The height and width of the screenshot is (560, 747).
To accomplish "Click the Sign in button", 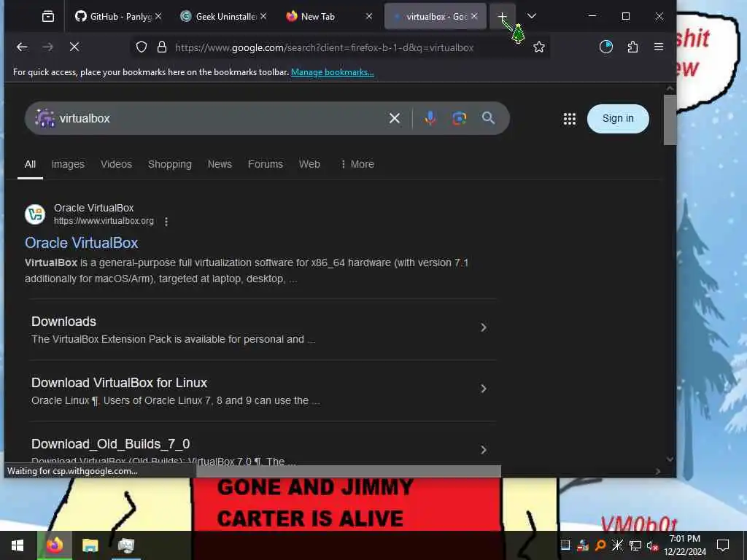I will tap(618, 119).
